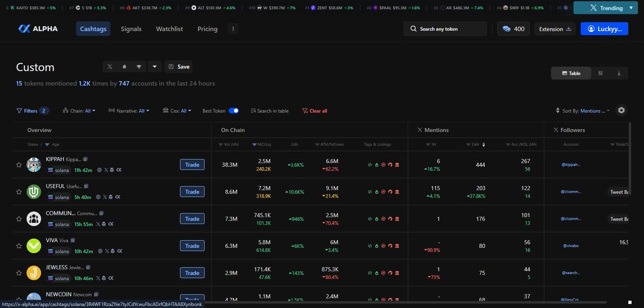Star the JEWLESS token row
Viewport: 644px width, 308px height.
(19, 273)
